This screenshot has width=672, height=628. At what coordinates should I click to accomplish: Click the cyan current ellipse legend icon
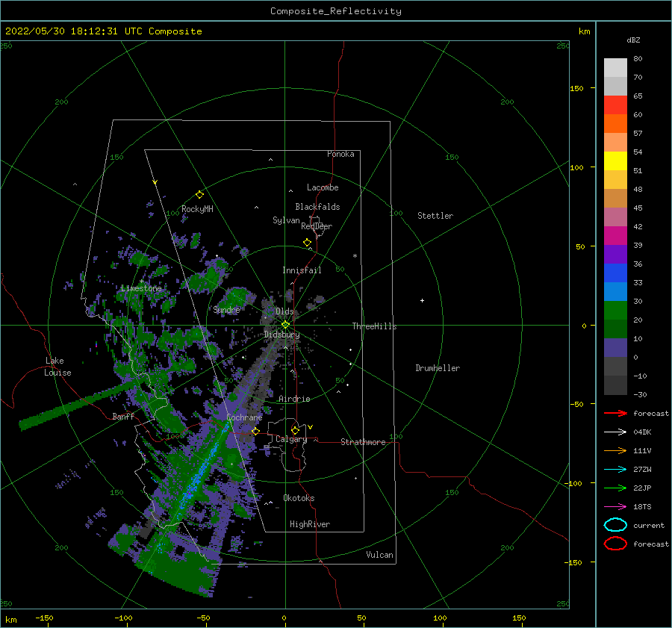pos(615,525)
